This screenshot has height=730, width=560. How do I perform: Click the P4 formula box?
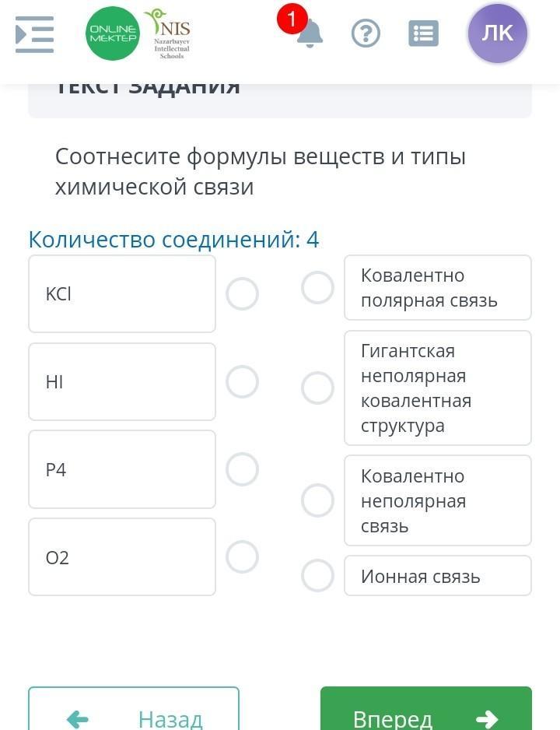122,470
